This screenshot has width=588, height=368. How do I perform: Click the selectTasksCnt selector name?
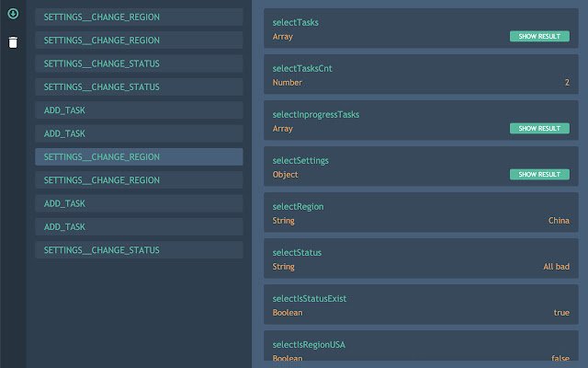302,68
